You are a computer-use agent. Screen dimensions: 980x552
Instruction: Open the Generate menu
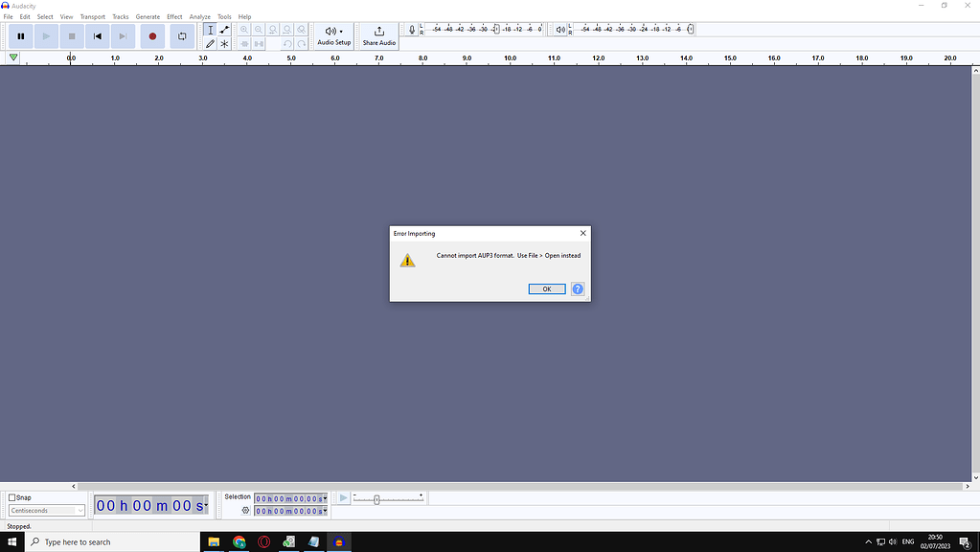pyautogui.click(x=147, y=16)
